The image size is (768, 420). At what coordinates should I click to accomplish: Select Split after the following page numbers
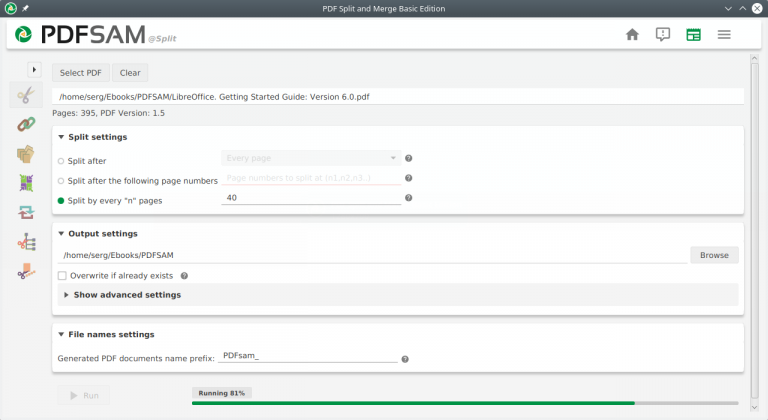[x=61, y=181]
